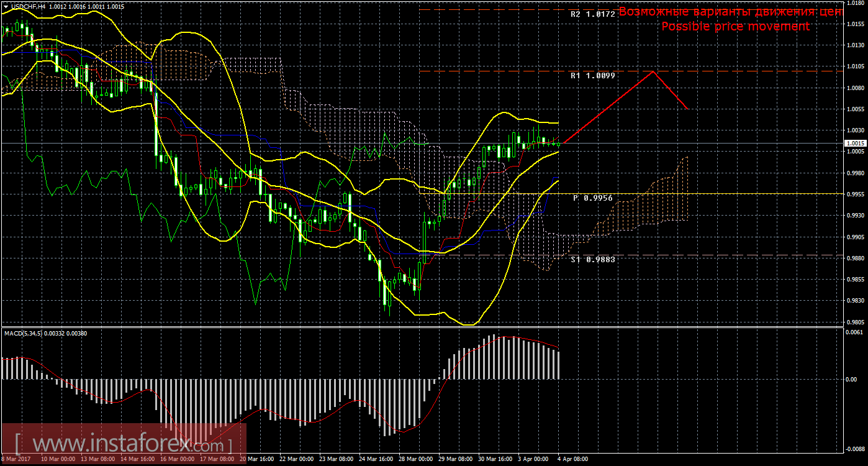Select the MACD(5,34,5) indicator label
This screenshot has width=868, height=466.
point(46,333)
